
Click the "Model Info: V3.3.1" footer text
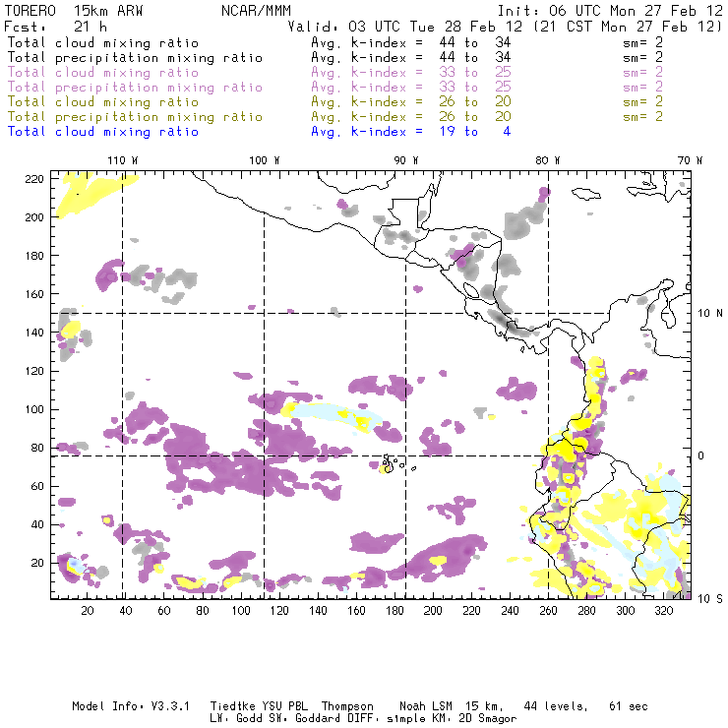point(131,706)
